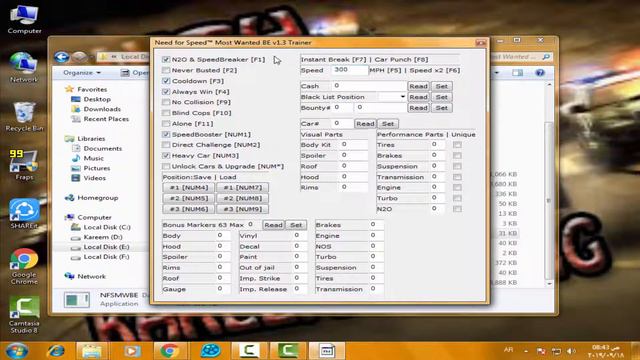Select Downloads in Explorer sidebar
Screen dimensions: 640x360
[x=102, y=109]
